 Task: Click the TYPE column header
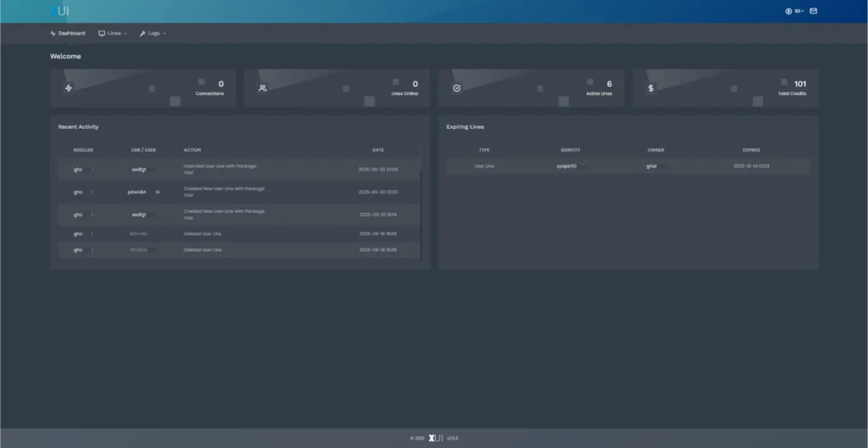pos(484,150)
